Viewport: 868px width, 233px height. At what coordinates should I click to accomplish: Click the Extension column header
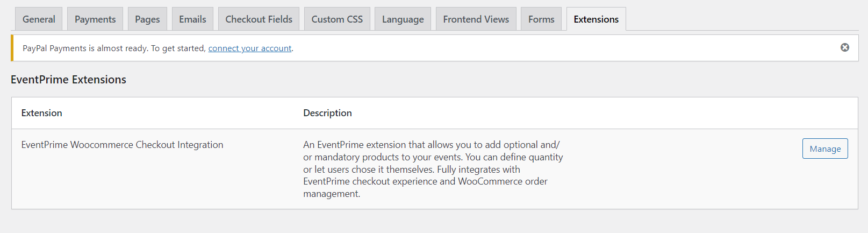(42, 113)
